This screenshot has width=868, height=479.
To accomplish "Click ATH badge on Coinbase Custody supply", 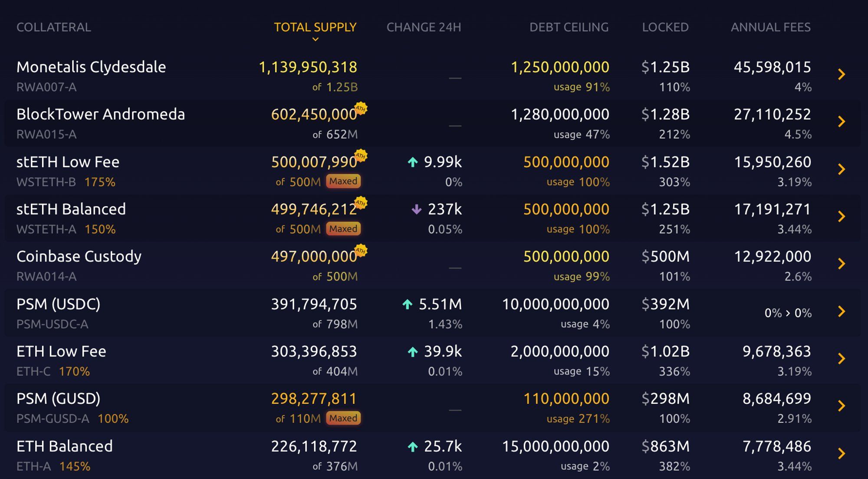I will 361,251.
